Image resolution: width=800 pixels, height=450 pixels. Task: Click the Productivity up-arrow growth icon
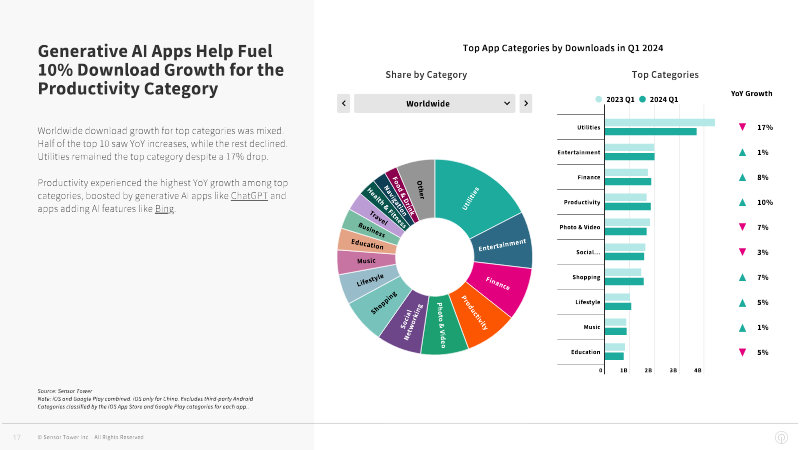[742, 202]
